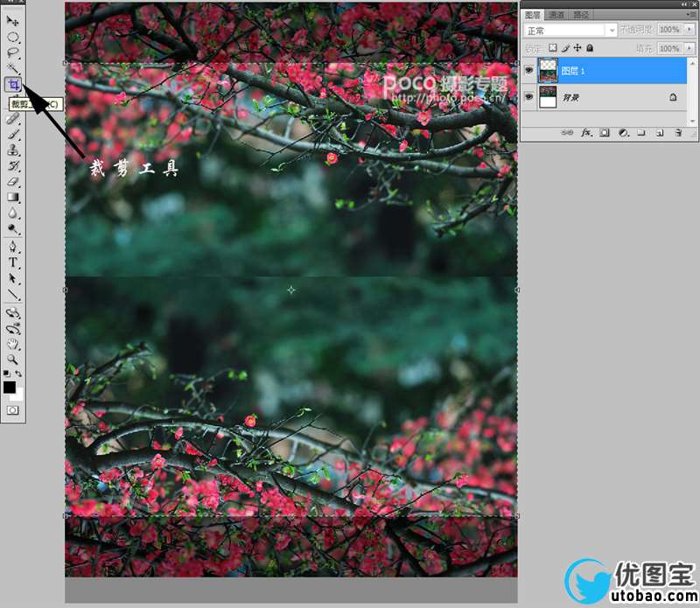Select the 背景 layer thumbnail
Viewport: 700px width, 608px height.
click(548, 97)
